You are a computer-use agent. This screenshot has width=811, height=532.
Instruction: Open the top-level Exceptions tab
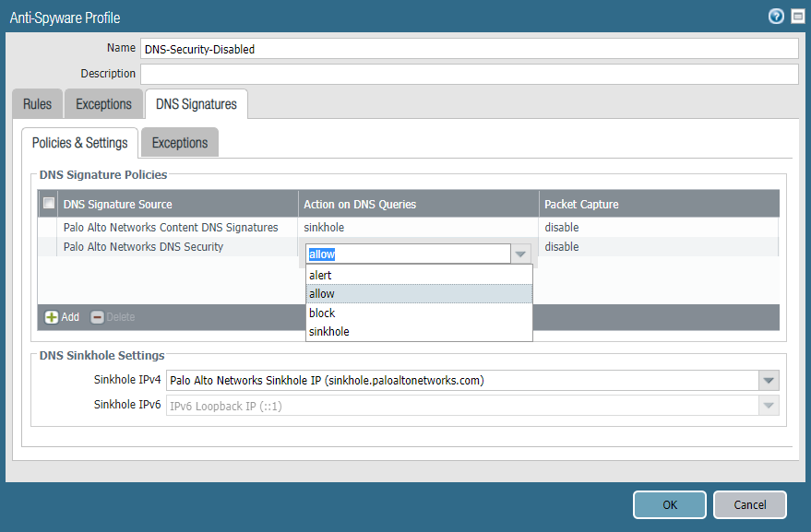103,104
